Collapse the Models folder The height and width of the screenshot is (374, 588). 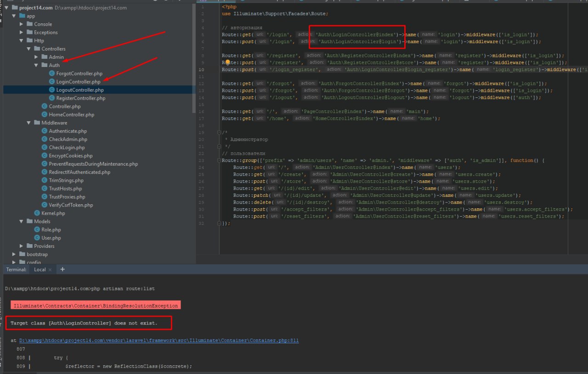(x=22, y=222)
